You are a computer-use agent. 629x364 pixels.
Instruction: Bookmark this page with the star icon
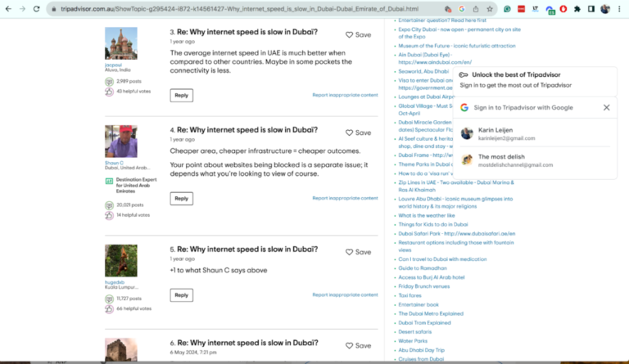[490, 9]
